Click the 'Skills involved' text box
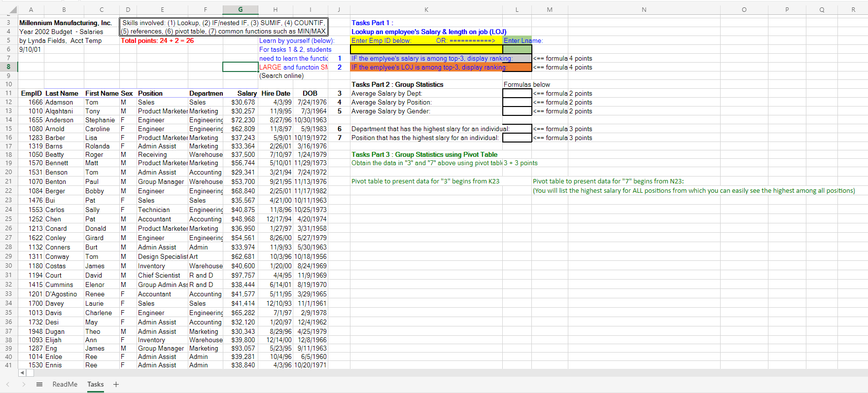Viewport: 868px width, 393px height. tap(224, 27)
